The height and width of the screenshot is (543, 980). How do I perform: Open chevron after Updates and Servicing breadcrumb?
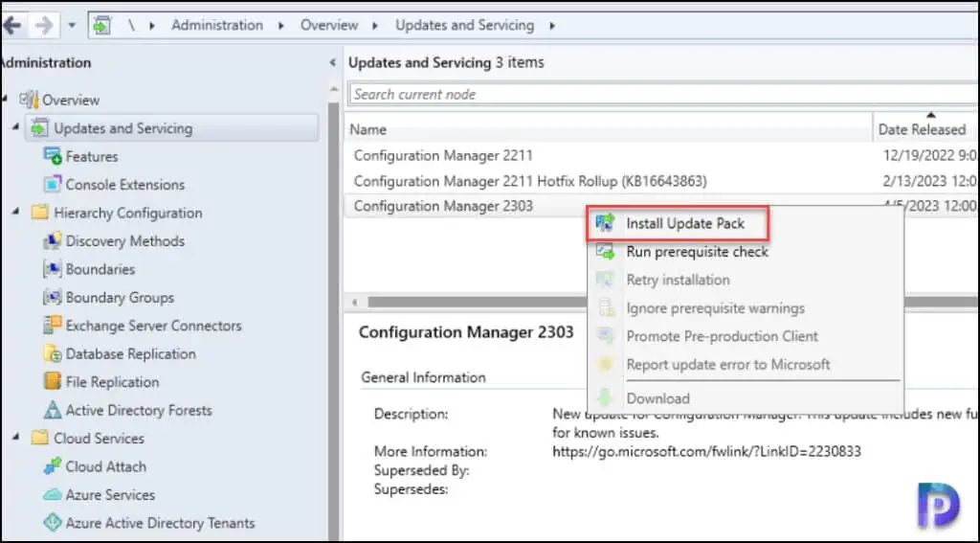coord(552,26)
